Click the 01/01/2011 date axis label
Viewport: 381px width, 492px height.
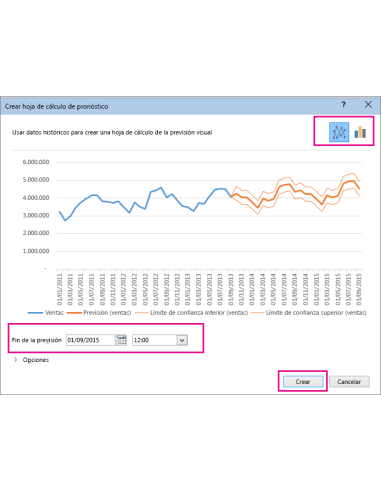(60, 289)
